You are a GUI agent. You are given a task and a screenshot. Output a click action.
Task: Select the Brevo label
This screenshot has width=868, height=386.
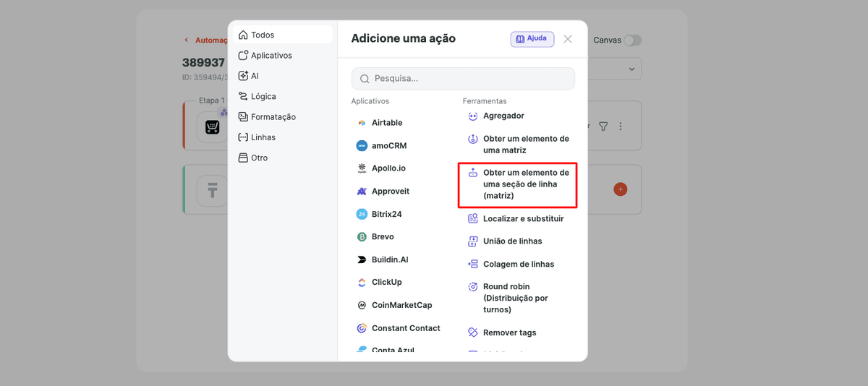pos(383,236)
